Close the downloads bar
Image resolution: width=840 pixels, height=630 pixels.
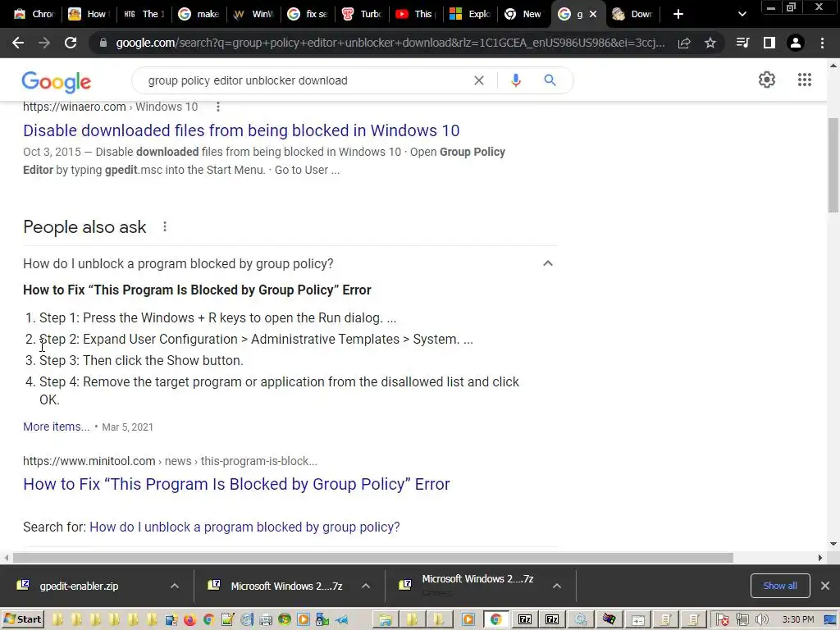(825, 586)
